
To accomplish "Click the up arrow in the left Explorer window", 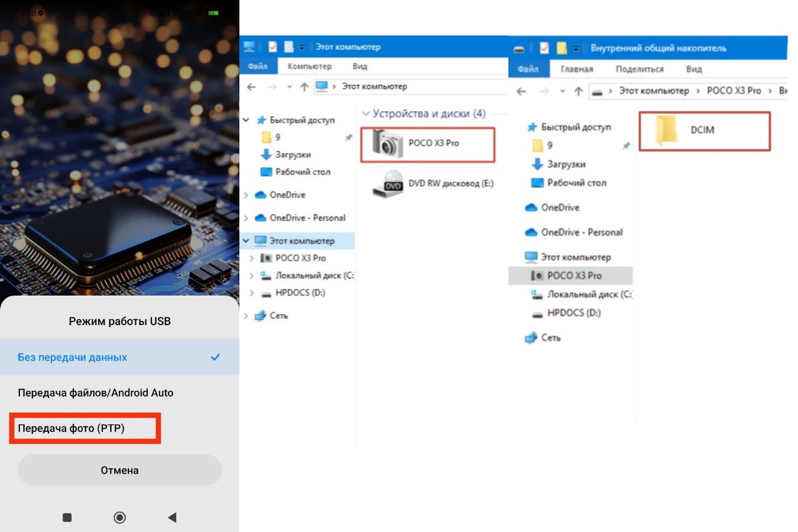I will 304,87.
